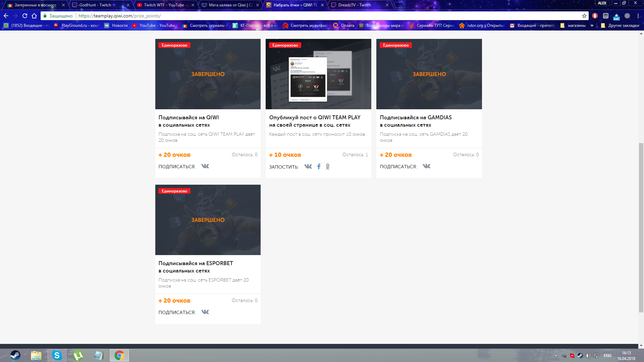Bookmark this page with the star icon
Viewport: 644px width, 362px height.
[x=584, y=16]
